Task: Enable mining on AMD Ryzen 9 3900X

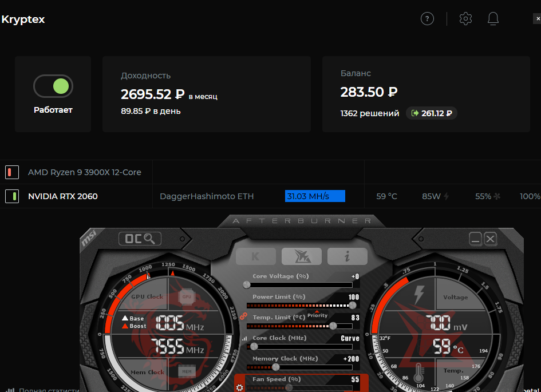Action: pos(12,172)
